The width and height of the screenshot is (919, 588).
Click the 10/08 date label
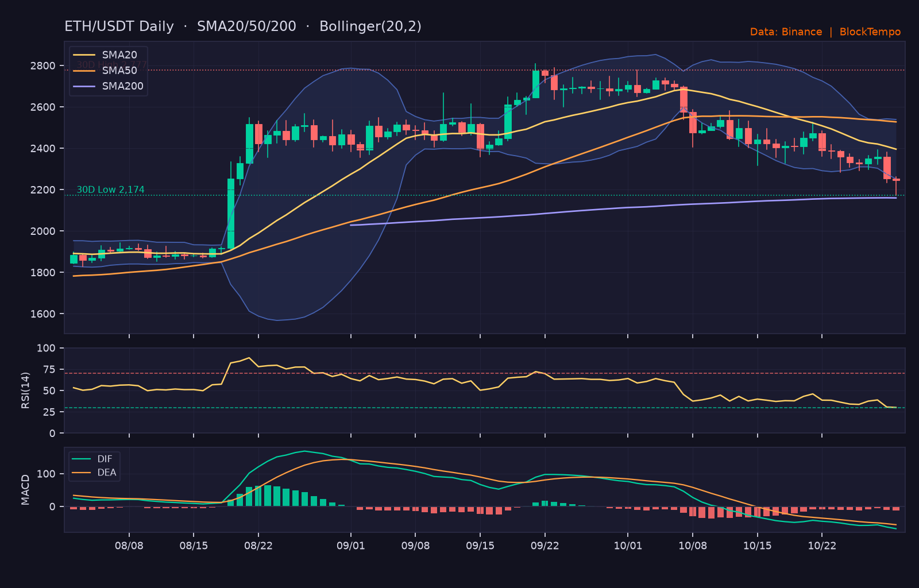(693, 546)
